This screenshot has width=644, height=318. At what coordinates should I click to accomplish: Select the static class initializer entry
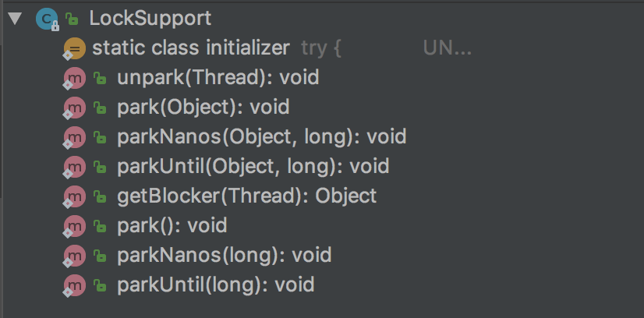click(x=190, y=48)
